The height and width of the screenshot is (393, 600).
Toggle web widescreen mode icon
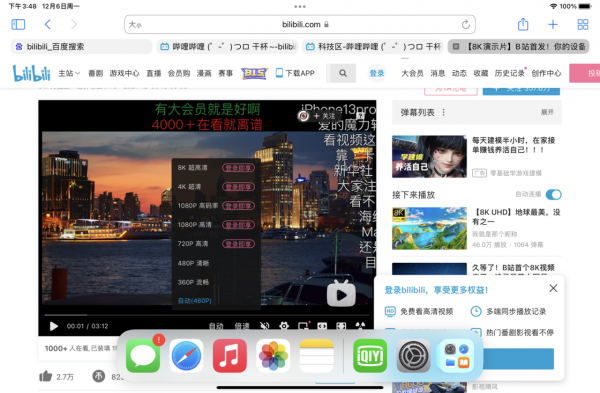(322, 326)
